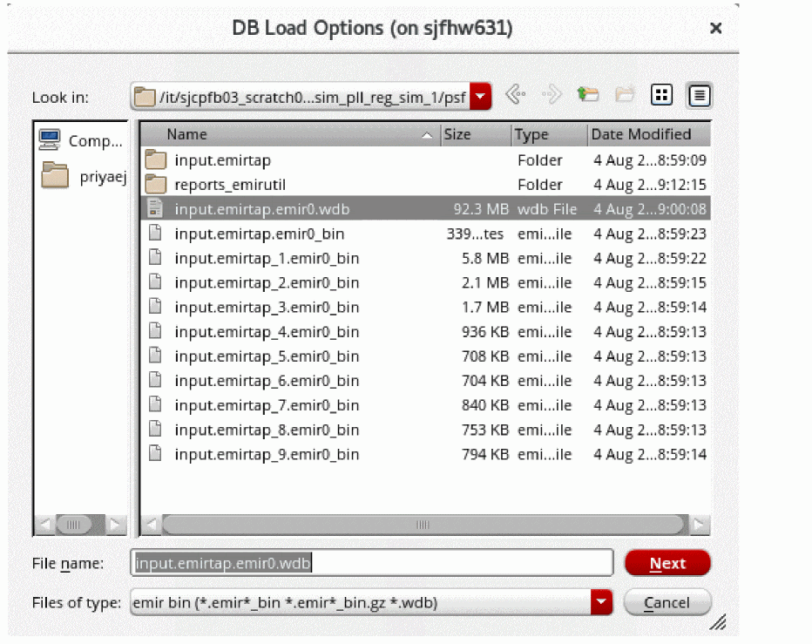812x644 pixels.
Task: Select file name input.emirtap_1.emir0_bin
Action: click(267, 258)
